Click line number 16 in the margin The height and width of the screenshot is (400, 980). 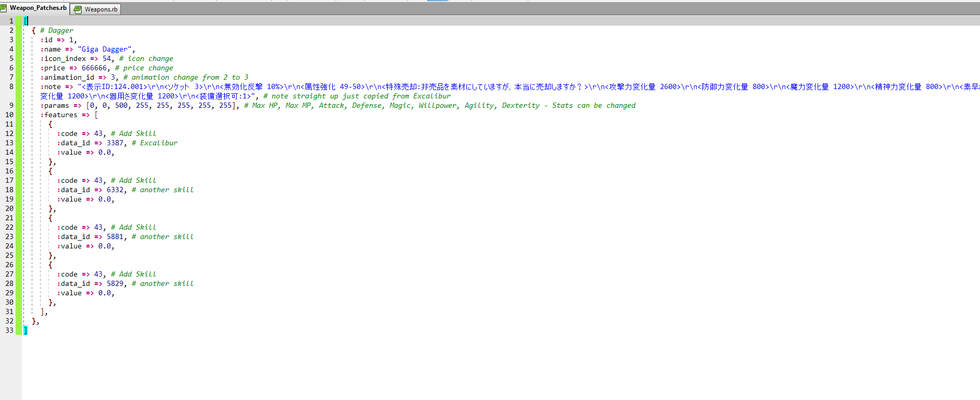[9, 171]
